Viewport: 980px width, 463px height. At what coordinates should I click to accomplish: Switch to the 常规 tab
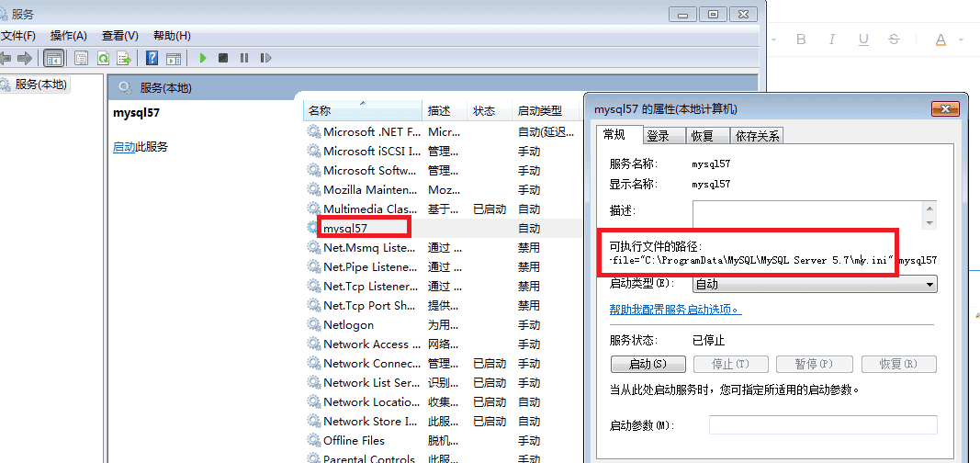tap(620, 134)
